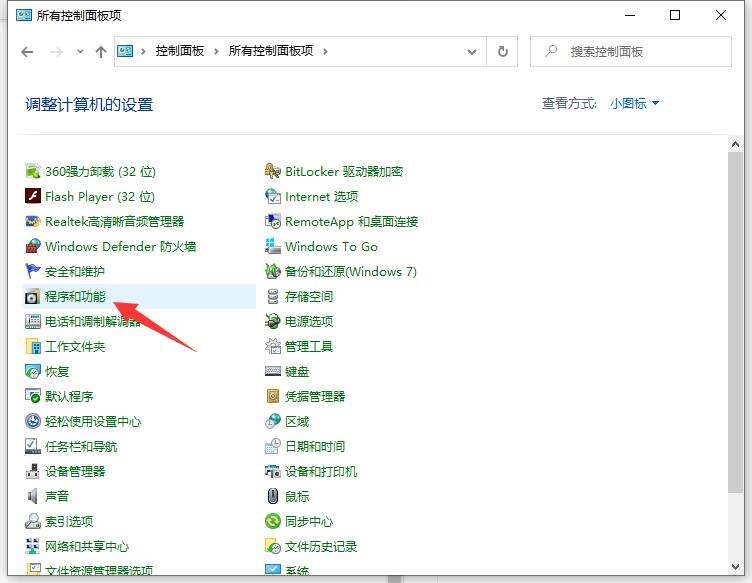Screen dimensions: 752x583
Task: Open the 文件历史记录 icon
Action: [272, 546]
